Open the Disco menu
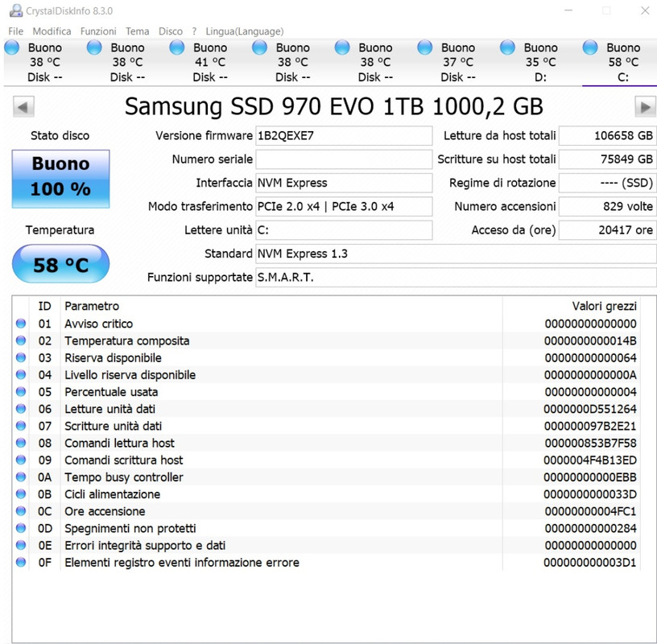657x644 pixels. [x=171, y=31]
